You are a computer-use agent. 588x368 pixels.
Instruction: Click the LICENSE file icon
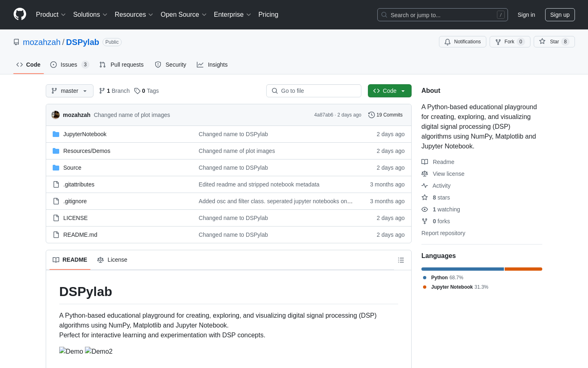coord(56,218)
